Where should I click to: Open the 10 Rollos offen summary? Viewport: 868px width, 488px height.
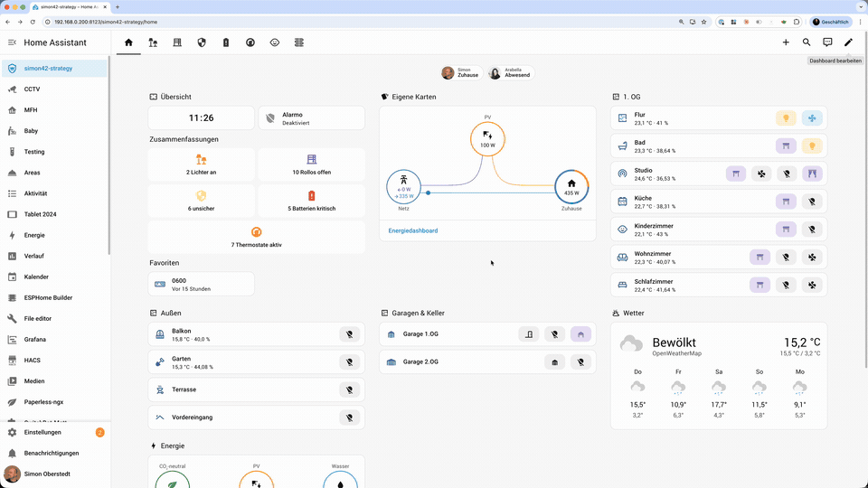(x=312, y=164)
